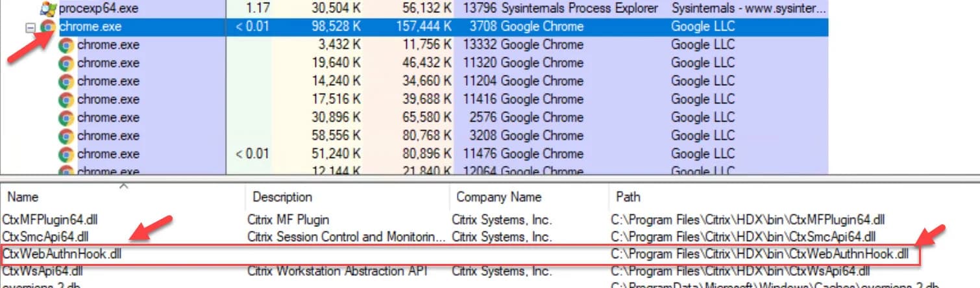Collapse the chrome.exe process tree
980x288 pixels.
point(30,27)
